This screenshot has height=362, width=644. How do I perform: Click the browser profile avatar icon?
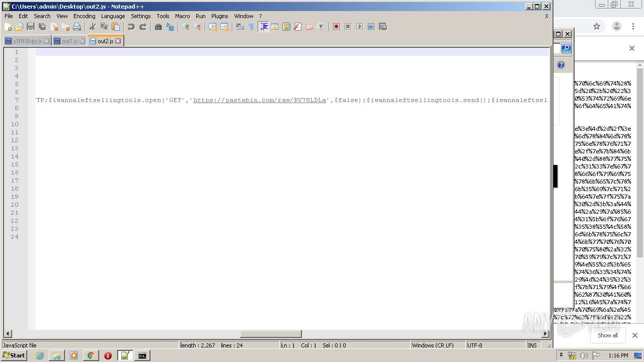point(617,26)
